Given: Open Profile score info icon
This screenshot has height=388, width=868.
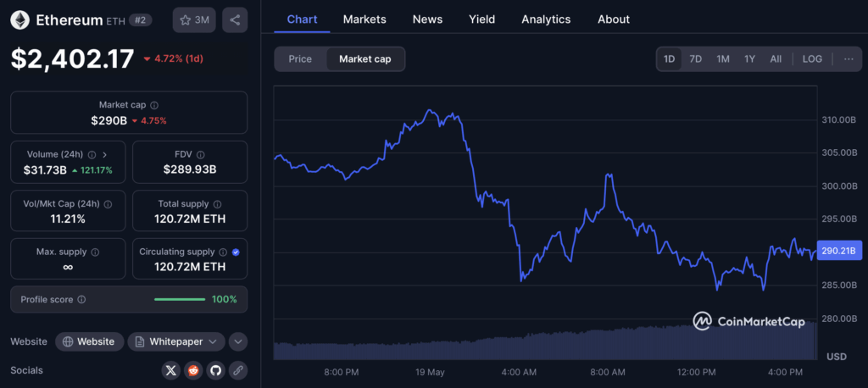Looking at the screenshot, I should coord(81,299).
